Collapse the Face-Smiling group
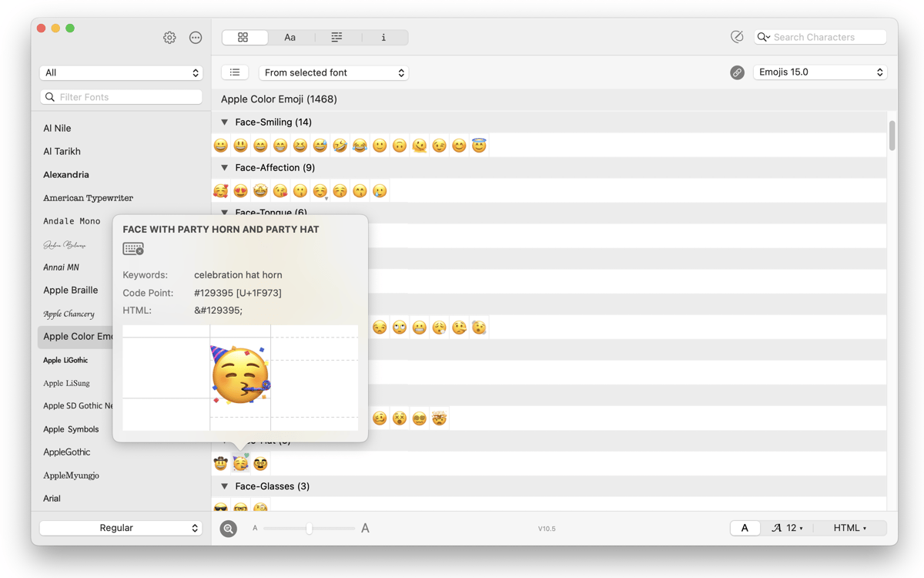924x578 pixels. coord(225,122)
